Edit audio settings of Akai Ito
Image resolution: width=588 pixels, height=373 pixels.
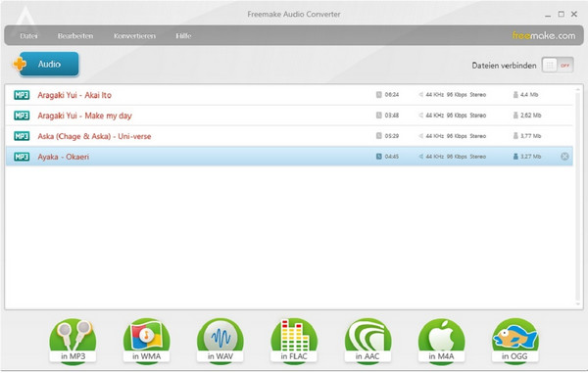[452, 95]
